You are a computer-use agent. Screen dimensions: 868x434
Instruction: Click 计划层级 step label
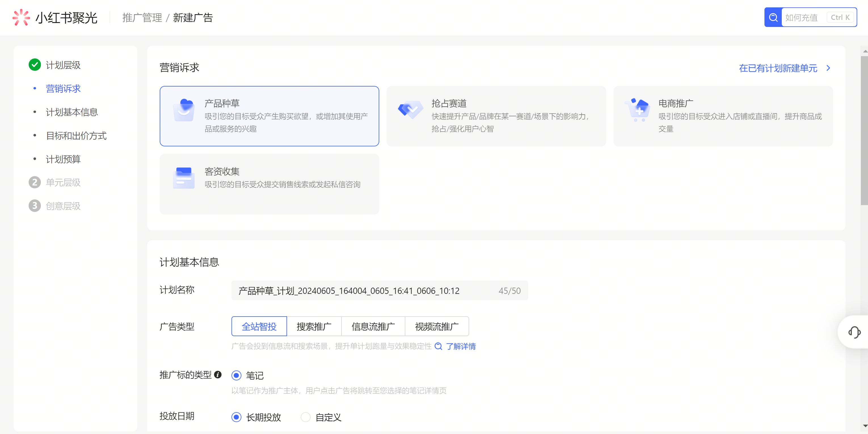[x=63, y=65]
